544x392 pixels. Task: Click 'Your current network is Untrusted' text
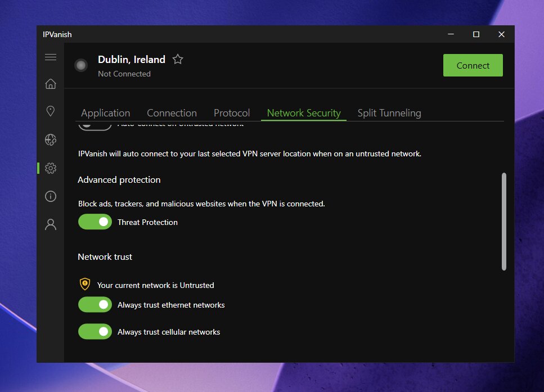tap(155, 285)
